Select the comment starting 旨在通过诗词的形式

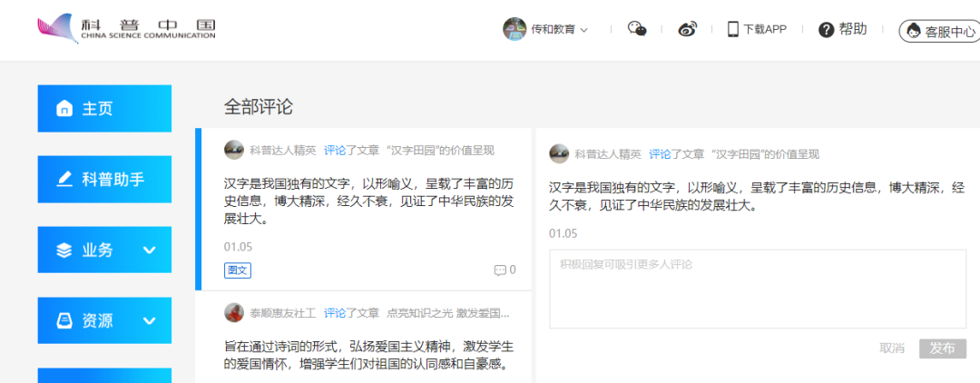coord(368,354)
